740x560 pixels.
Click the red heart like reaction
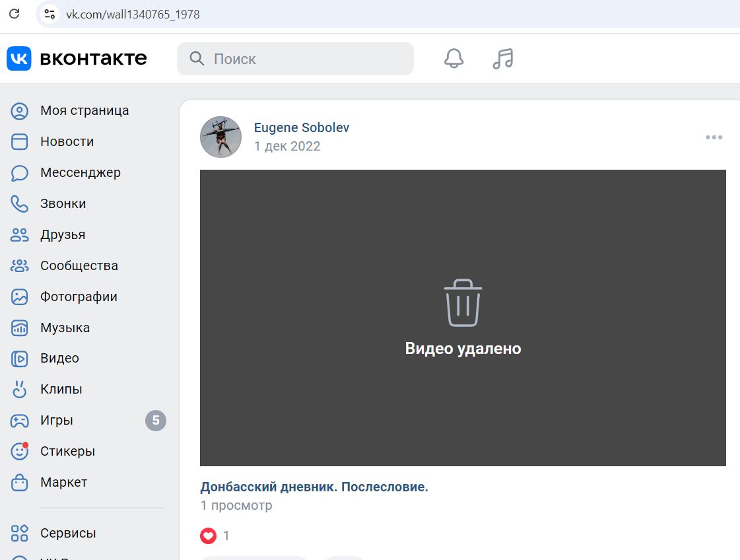click(208, 536)
